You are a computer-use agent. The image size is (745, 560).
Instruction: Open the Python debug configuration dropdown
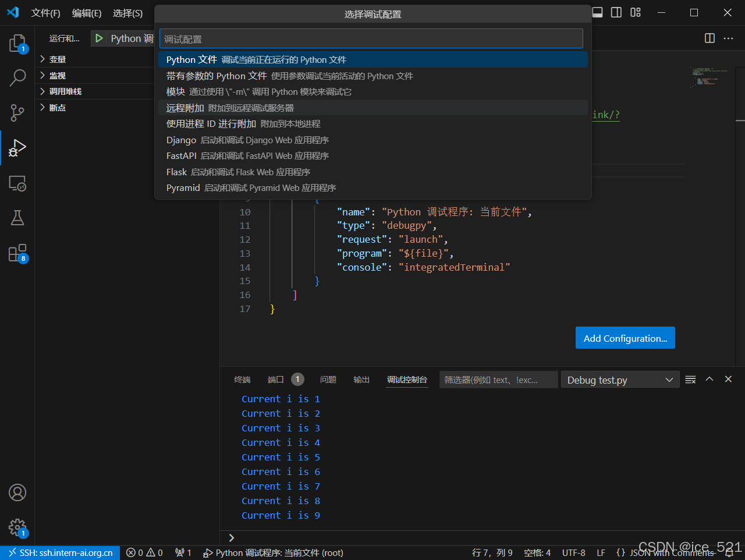coord(132,38)
